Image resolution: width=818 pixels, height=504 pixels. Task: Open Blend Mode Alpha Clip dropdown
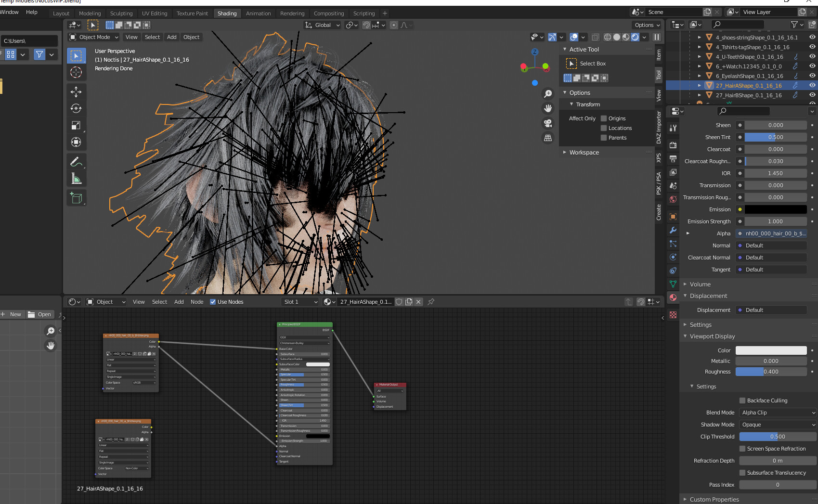[x=778, y=413]
